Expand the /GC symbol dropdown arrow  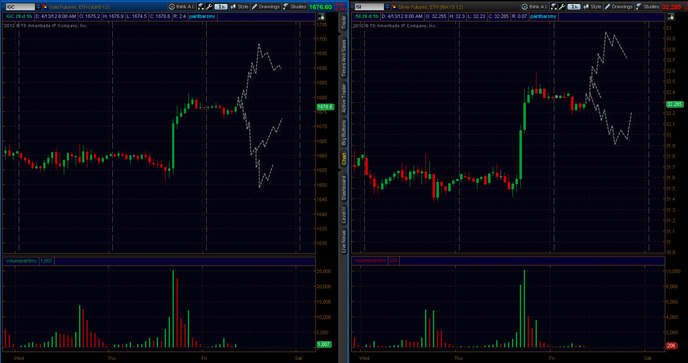click(x=38, y=7)
